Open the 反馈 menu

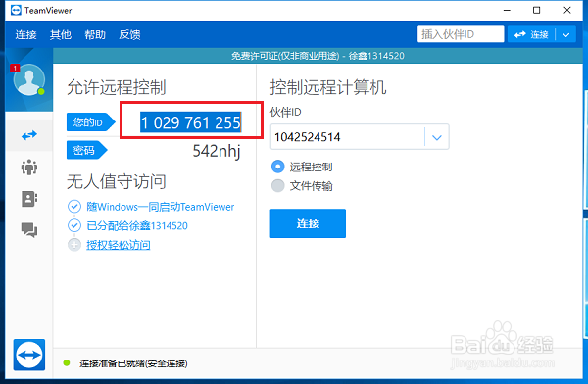click(129, 34)
